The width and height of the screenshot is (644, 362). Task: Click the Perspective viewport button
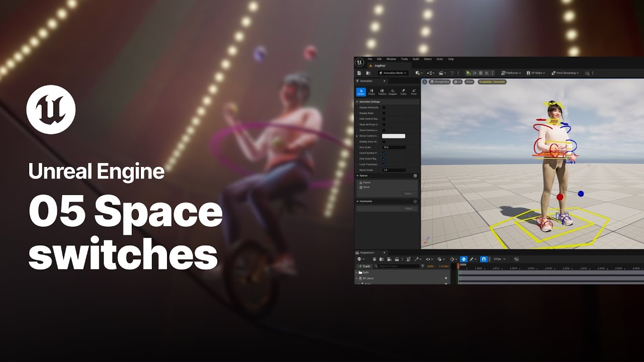[440, 81]
